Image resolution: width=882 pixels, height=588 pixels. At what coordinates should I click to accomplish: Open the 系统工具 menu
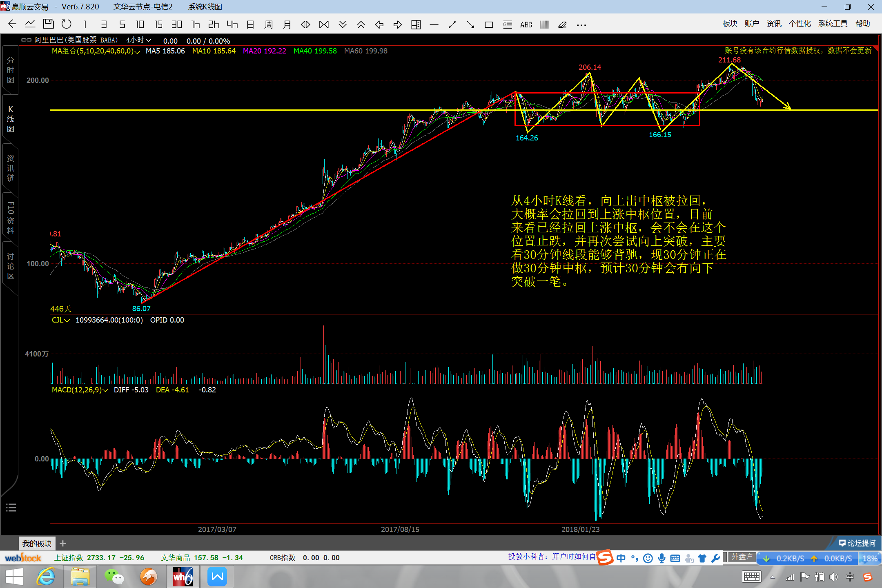pyautogui.click(x=833, y=24)
